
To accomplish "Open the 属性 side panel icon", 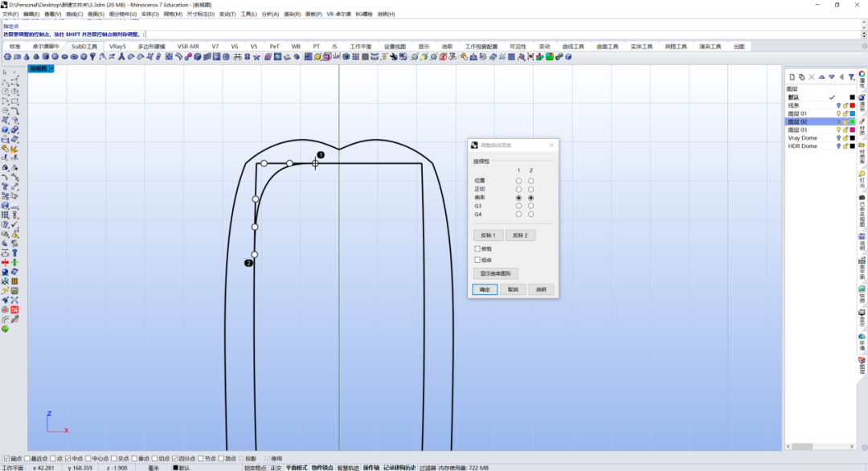I will (862, 79).
